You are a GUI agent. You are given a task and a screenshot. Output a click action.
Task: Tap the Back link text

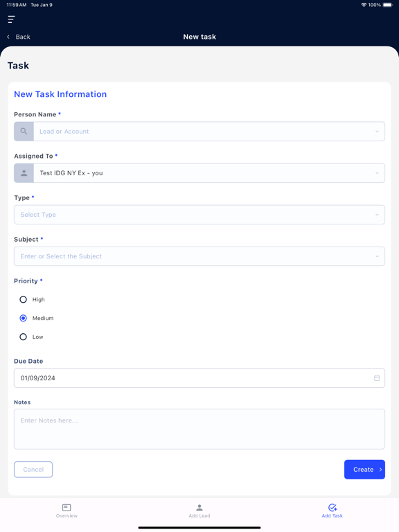click(23, 37)
